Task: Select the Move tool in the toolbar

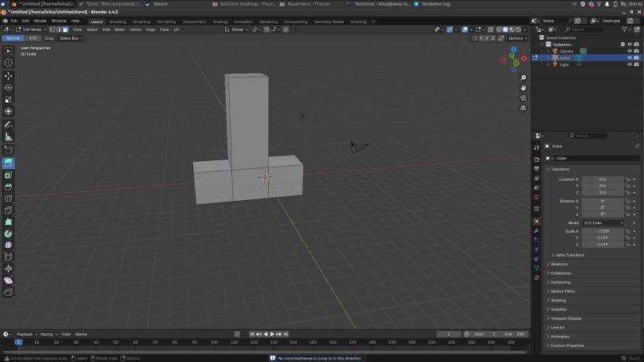Action: click(x=9, y=76)
